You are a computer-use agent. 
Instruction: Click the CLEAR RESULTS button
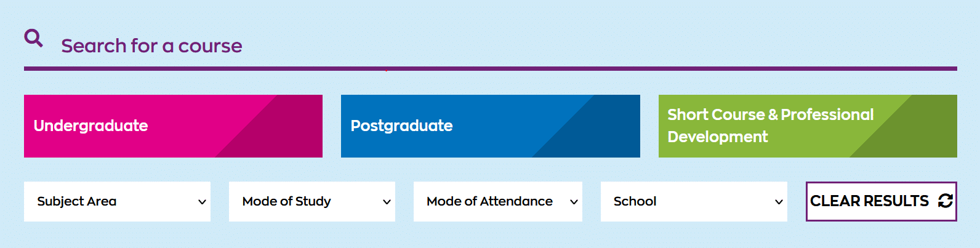882,201
